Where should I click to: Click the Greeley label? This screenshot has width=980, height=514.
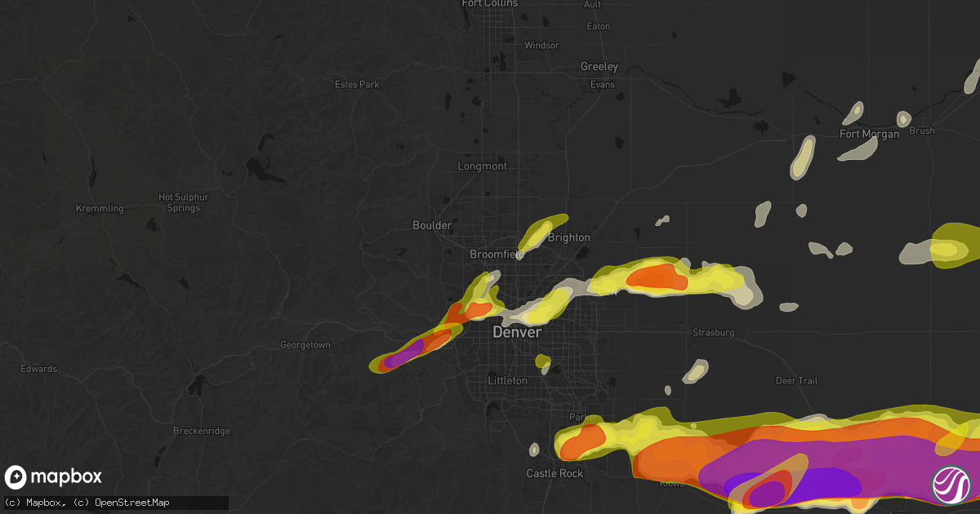(x=599, y=66)
